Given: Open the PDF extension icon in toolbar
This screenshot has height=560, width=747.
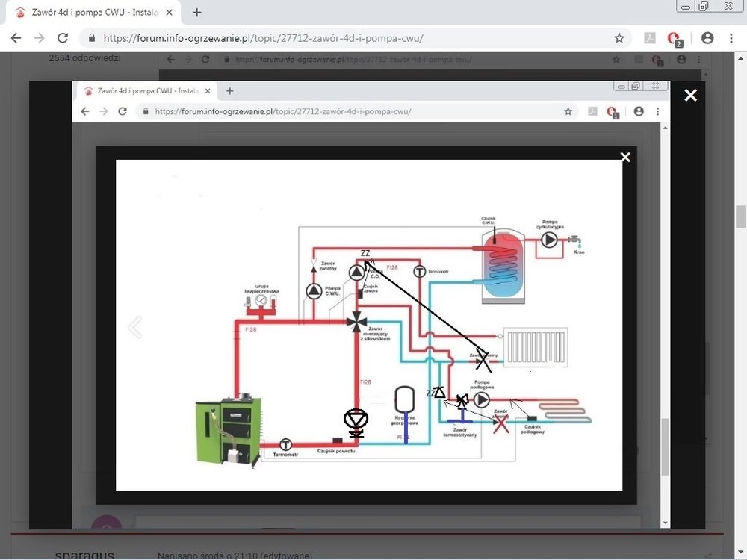Looking at the screenshot, I should (x=651, y=38).
